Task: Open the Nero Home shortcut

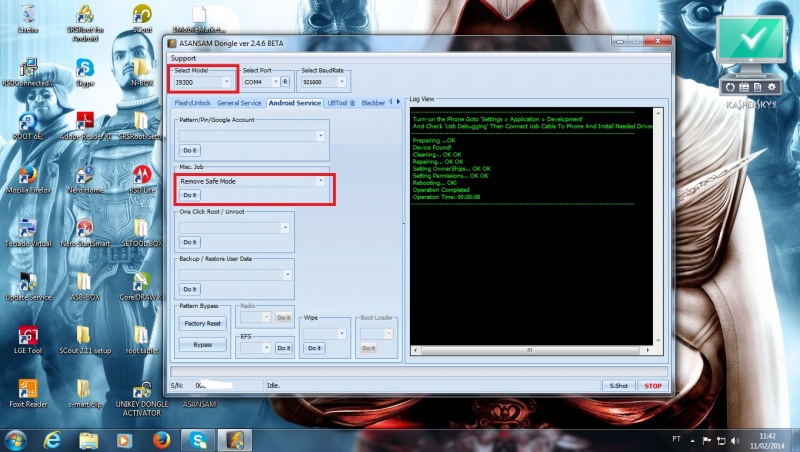Action: click(85, 180)
